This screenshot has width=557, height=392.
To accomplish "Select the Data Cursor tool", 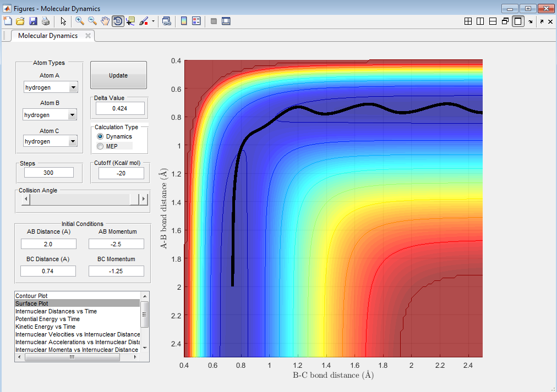I will pos(130,21).
